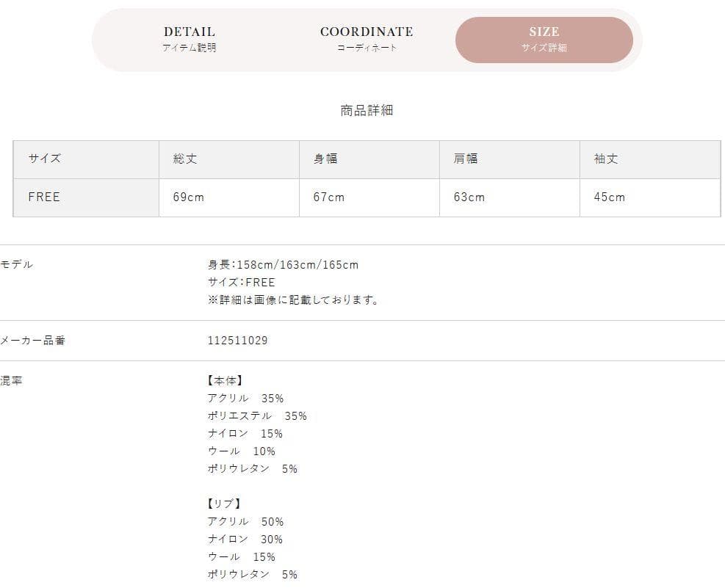Select the 身幅 table header
Image resolution: width=725 pixels, height=588 pixels.
click(x=325, y=159)
